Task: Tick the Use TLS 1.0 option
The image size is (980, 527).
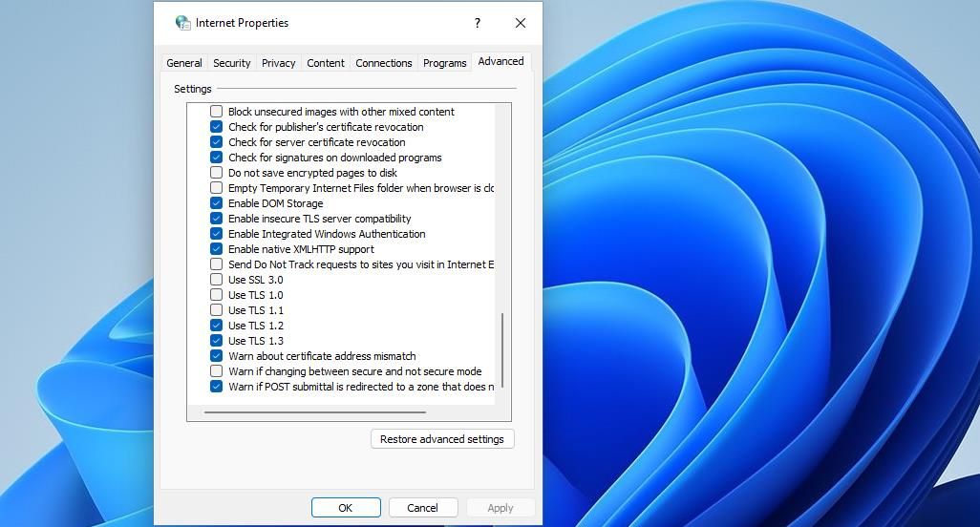Action: [x=217, y=295]
